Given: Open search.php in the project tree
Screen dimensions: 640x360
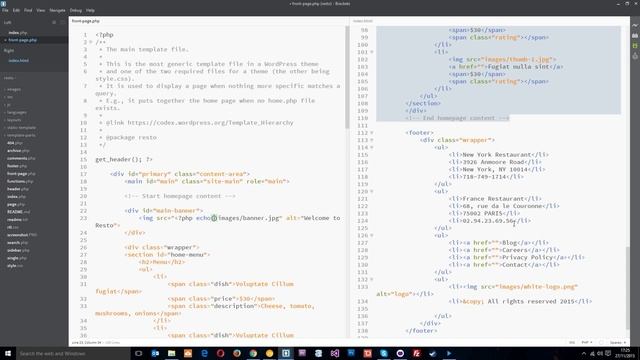Looking at the screenshot, I should [17, 242].
